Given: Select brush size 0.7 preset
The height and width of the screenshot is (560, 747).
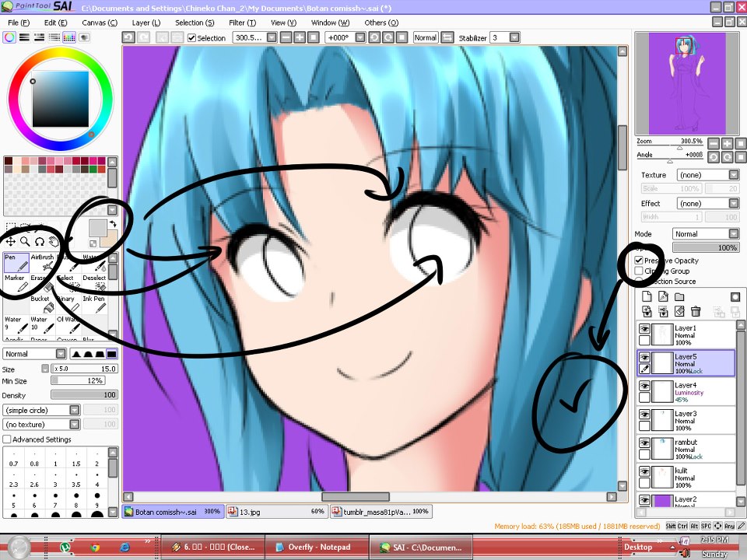Looking at the screenshot, I should point(13,459).
